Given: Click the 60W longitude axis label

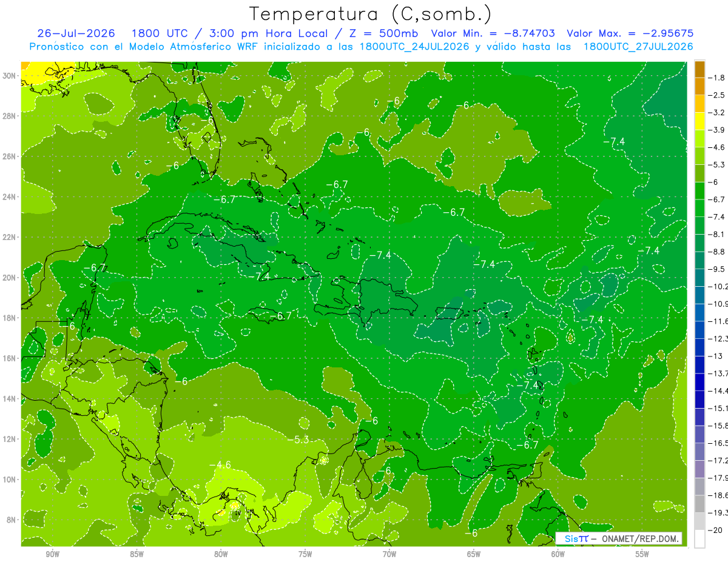Looking at the screenshot, I should [558, 555].
